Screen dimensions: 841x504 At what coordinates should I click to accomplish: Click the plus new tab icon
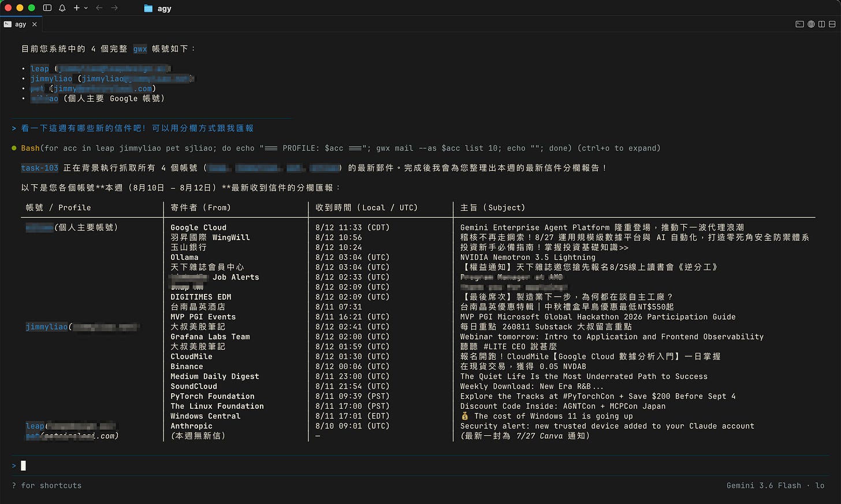click(76, 8)
